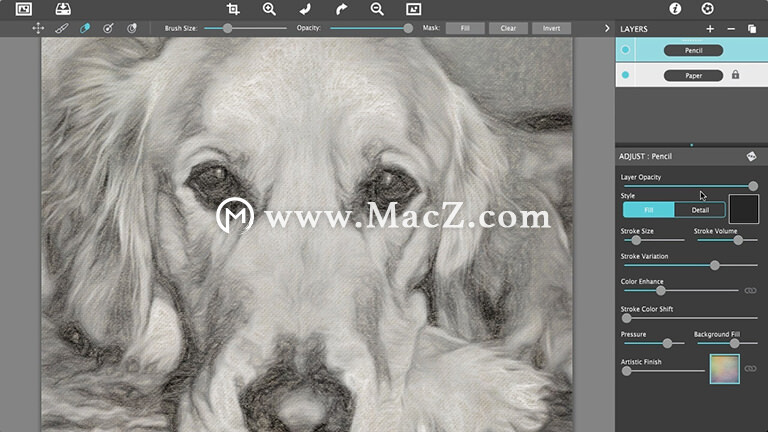Click the zoom out magnifier
768x432 pixels.
click(x=377, y=9)
